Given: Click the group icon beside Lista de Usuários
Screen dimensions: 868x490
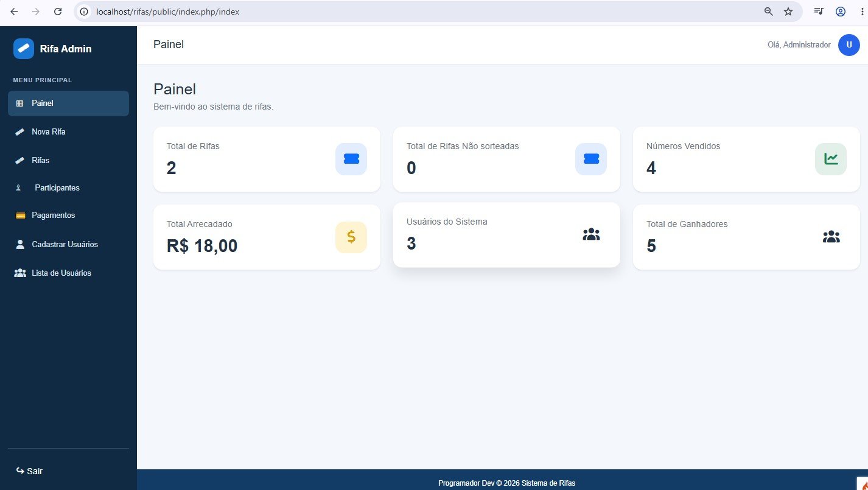Looking at the screenshot, I should [x=20, y=273].
